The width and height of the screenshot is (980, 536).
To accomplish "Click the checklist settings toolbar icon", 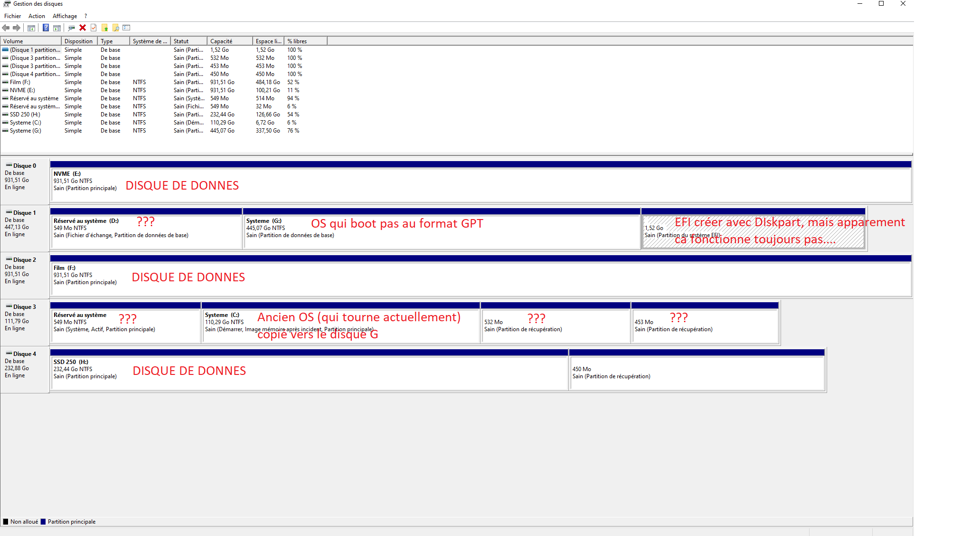I will (126, 28).
